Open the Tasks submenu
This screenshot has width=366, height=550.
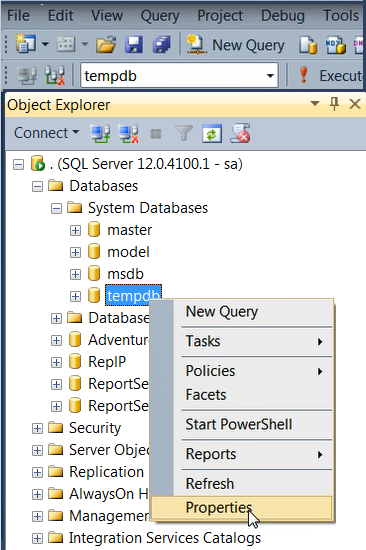click(242, 341)
